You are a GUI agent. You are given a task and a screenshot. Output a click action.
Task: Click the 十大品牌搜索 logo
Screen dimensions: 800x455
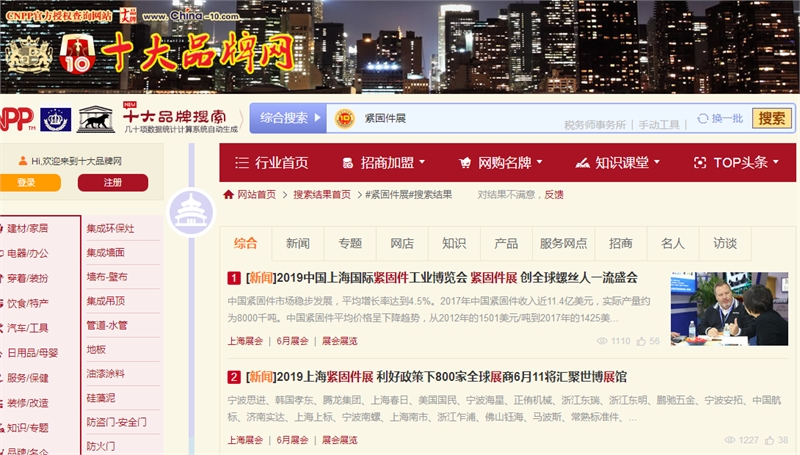[180, 118]
